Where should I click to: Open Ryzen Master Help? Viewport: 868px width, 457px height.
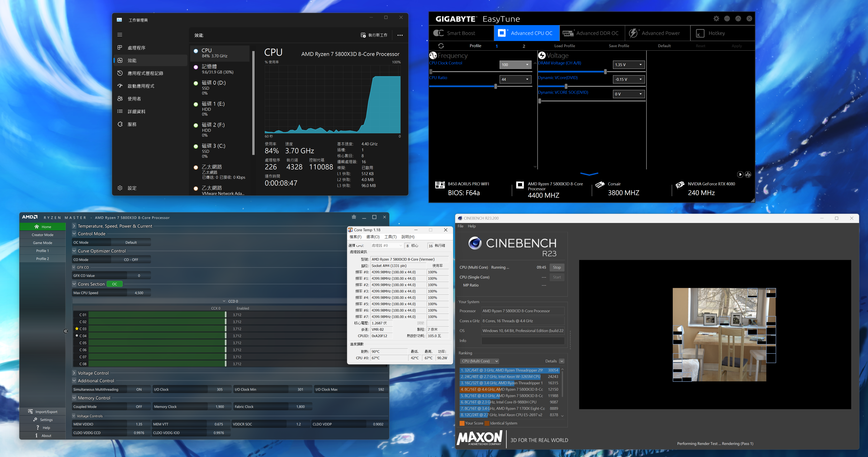pos(43,428)
